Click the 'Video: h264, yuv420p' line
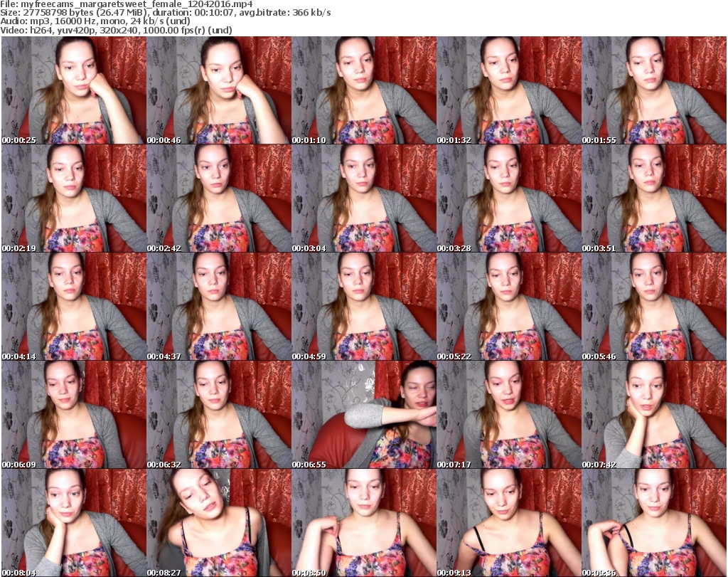The width and height of the screenshot is (728, 577). (116, 30)
